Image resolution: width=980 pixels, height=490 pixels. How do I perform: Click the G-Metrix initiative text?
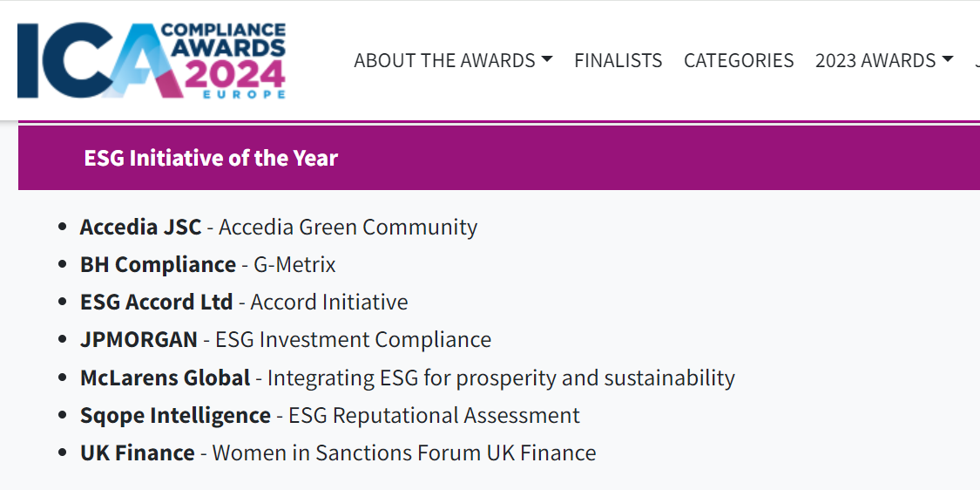pyautogui.click(x=294, y=264)
